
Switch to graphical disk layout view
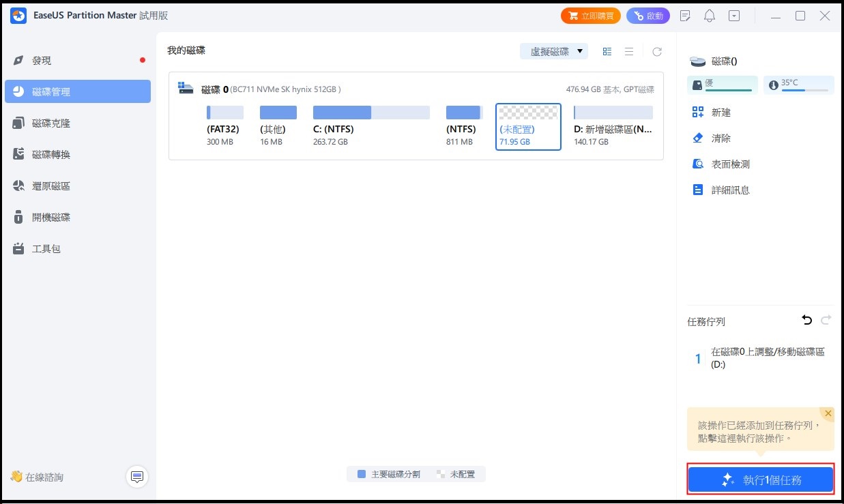tap(607, 52)
